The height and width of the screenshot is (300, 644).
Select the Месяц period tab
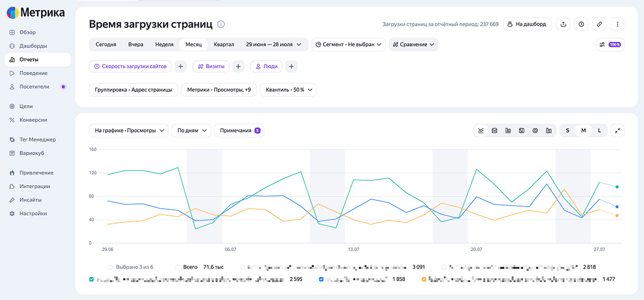194,45
